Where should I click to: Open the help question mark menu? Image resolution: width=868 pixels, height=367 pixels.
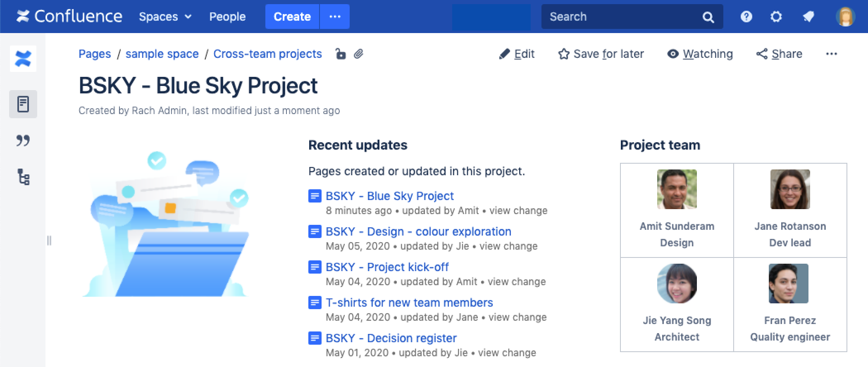point(746,17)
